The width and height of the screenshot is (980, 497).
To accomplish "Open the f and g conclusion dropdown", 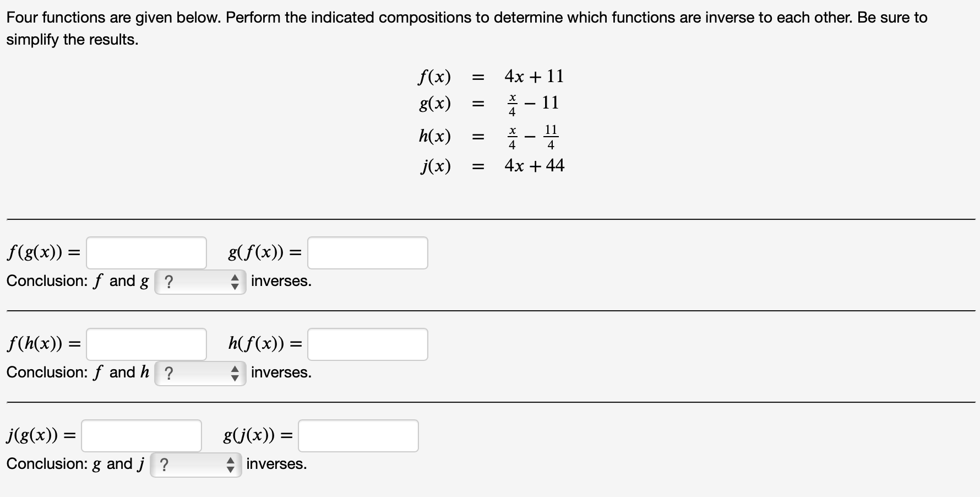I will tap(200, 282).
